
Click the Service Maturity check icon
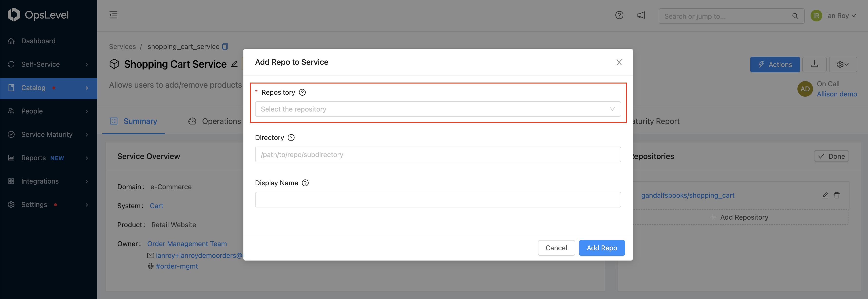coord(11,134)
